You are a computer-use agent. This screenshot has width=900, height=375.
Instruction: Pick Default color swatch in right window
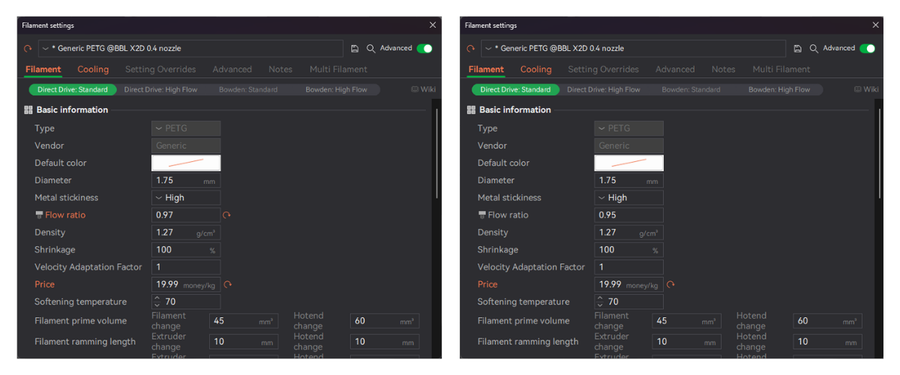[x=629, y=163]
